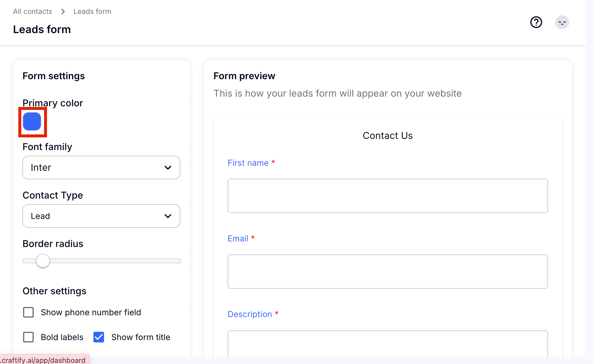Open the blue Primary color swatch

click(x=32, y=121)
